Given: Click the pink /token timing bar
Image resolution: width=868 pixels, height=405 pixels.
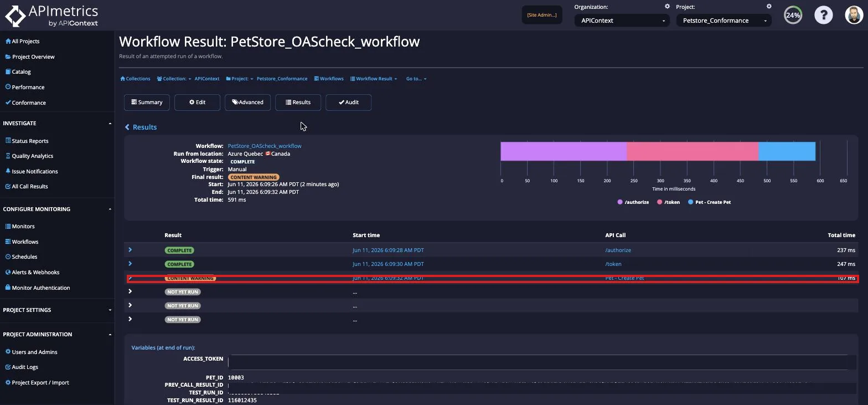Looking at the screenshot, I should click(x=693, y=151).
